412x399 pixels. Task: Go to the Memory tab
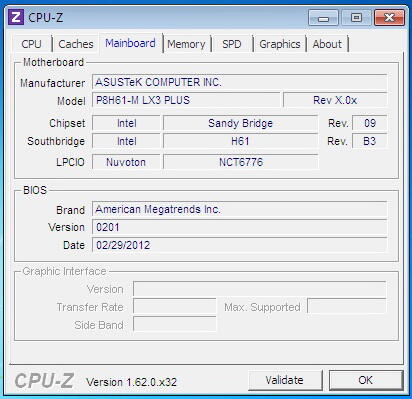(x=186, y=44)
